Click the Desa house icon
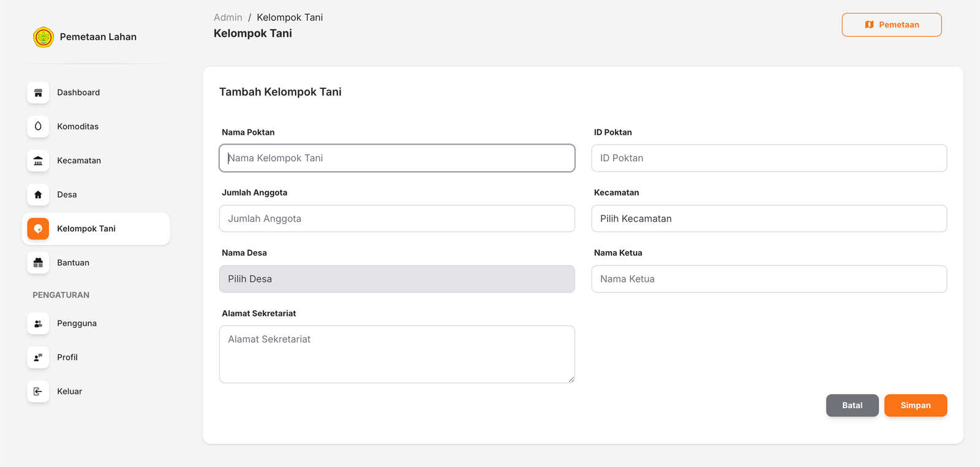This screenshot has height=467, width=980. (38, 194)
